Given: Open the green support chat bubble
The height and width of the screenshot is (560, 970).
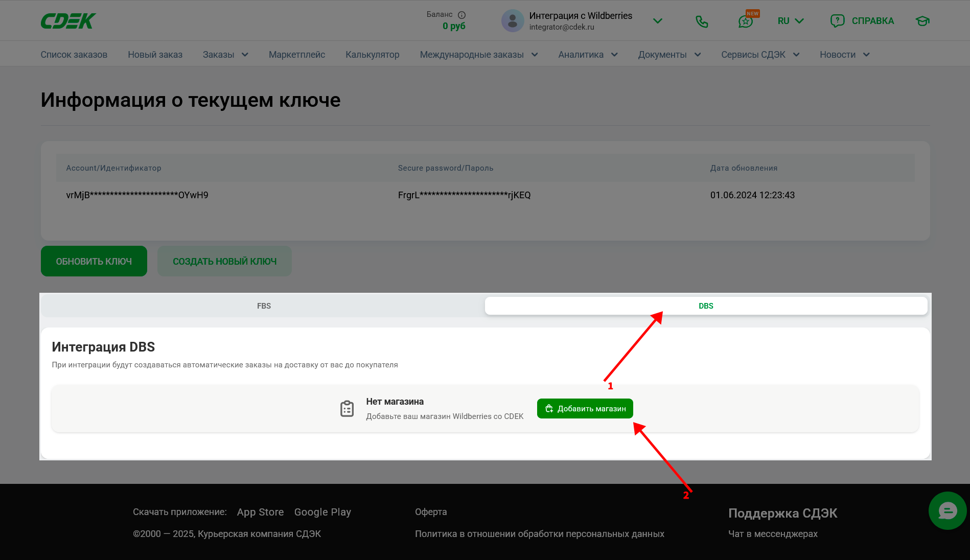Looking at the screenshot, I should pos(947,510).
